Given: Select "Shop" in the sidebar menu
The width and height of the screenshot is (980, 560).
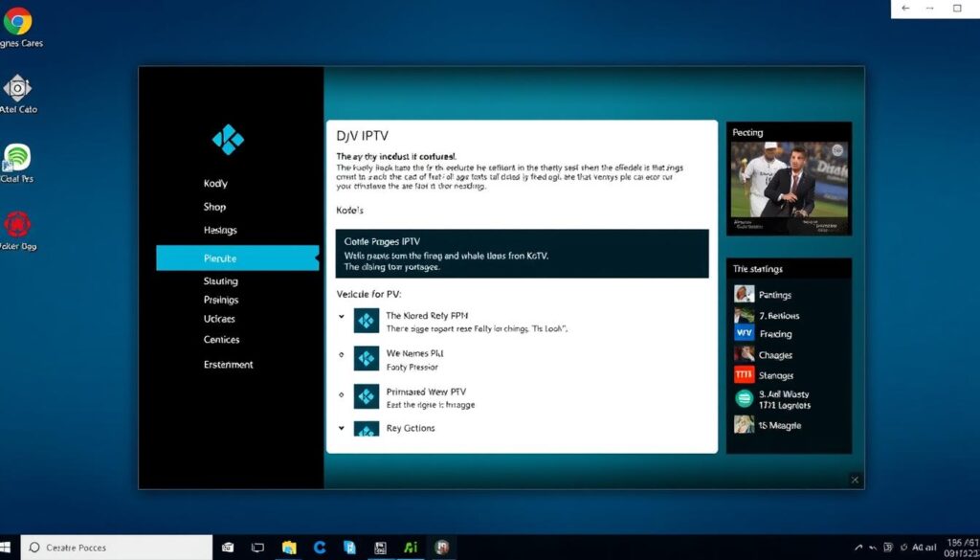Looking at the screenshot, I should tap(214, 206).
